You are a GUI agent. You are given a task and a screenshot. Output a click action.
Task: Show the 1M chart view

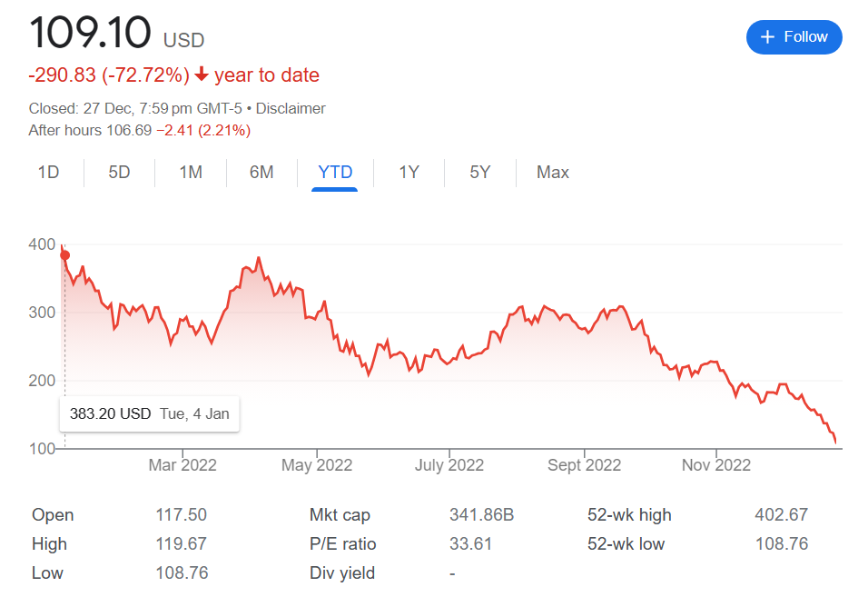click(x=191, y=173)
